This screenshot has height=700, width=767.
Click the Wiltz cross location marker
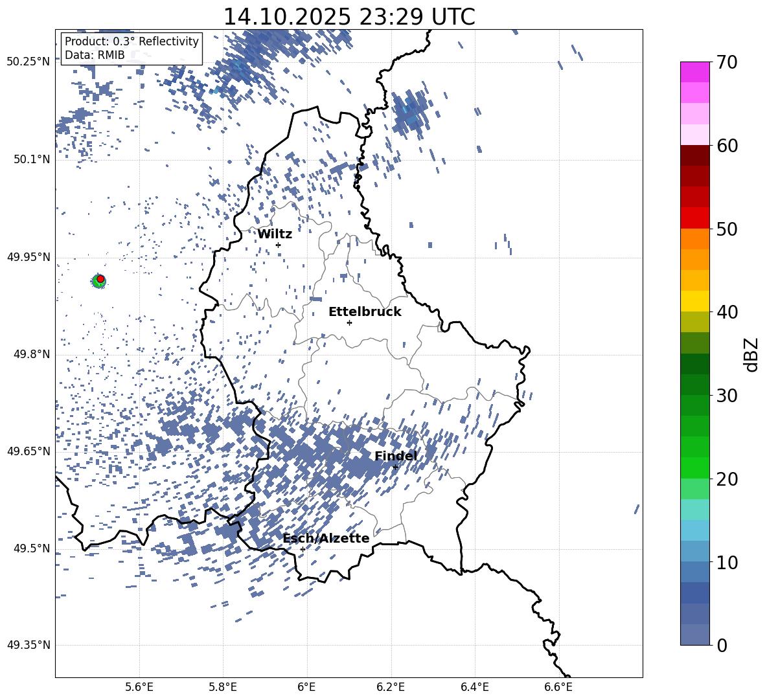tap(278, 245)
